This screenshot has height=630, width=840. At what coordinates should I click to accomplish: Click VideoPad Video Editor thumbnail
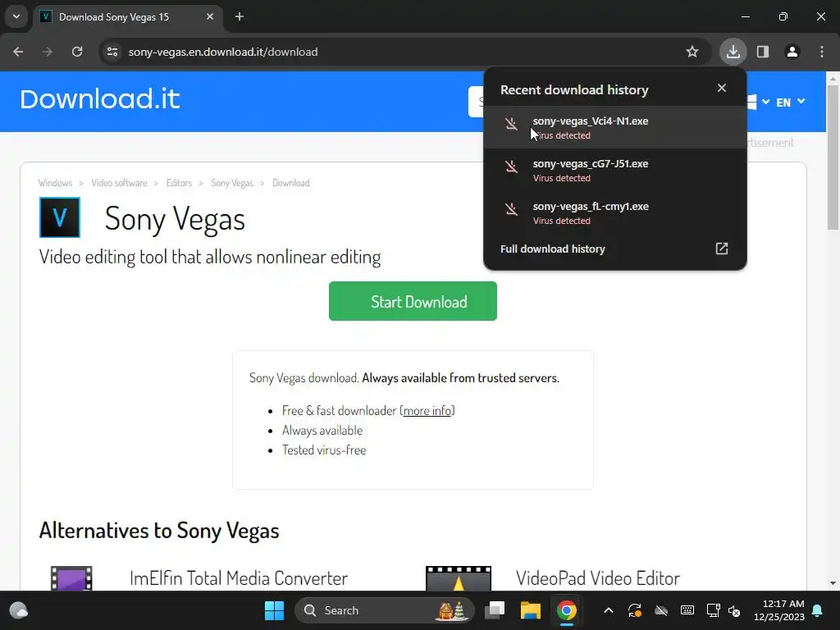459,578
